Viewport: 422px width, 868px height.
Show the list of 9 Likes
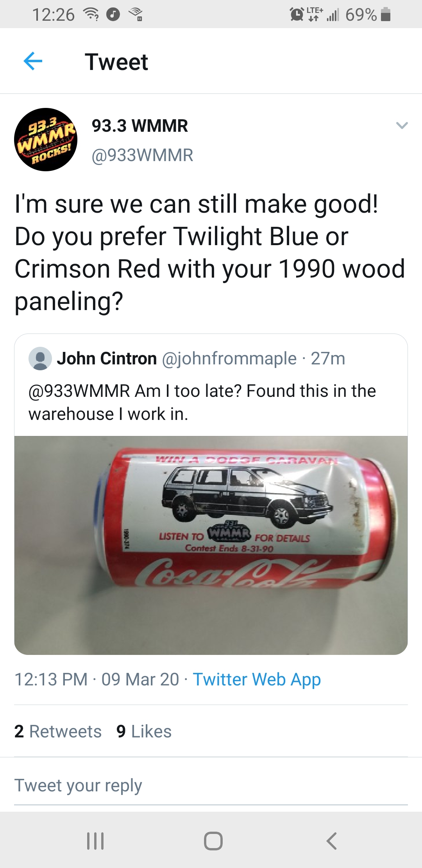(144, 731)
